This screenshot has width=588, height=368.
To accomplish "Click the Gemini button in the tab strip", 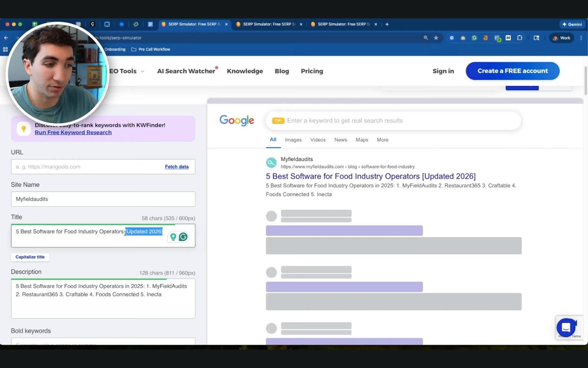I will click(572, 24).
